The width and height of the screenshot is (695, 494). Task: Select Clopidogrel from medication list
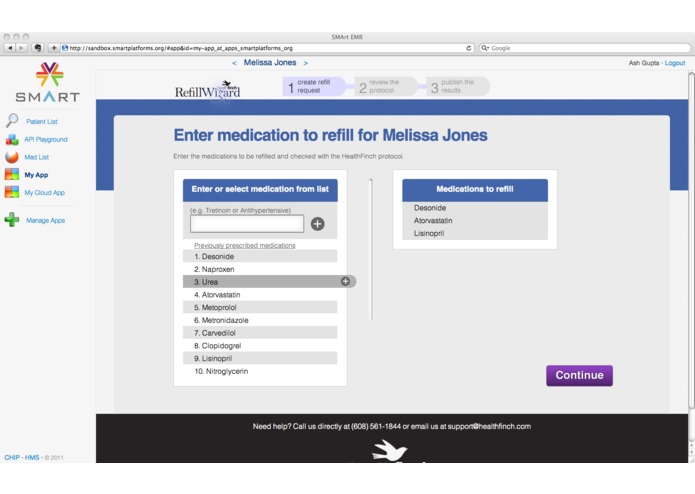[x=260, y=346]
